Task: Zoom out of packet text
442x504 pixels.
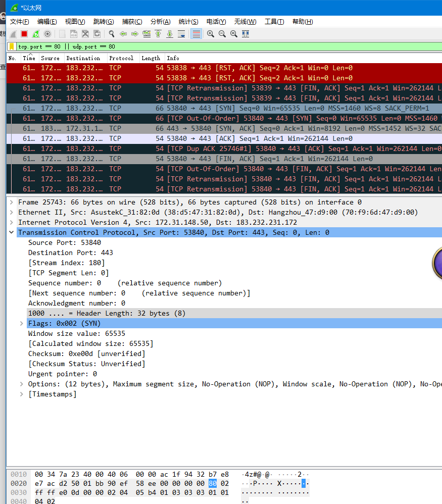Action: click(x=222, y=34)
